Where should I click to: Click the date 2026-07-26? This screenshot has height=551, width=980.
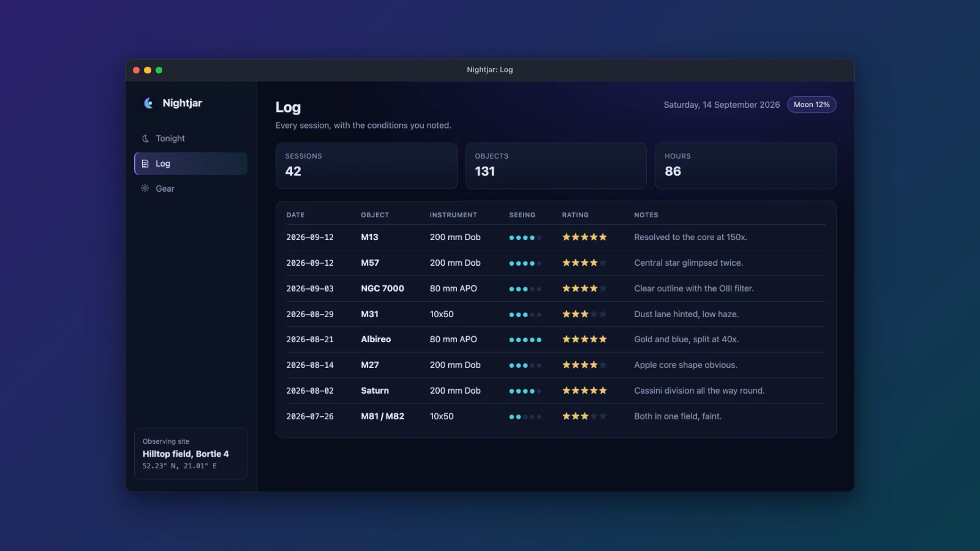310,416
